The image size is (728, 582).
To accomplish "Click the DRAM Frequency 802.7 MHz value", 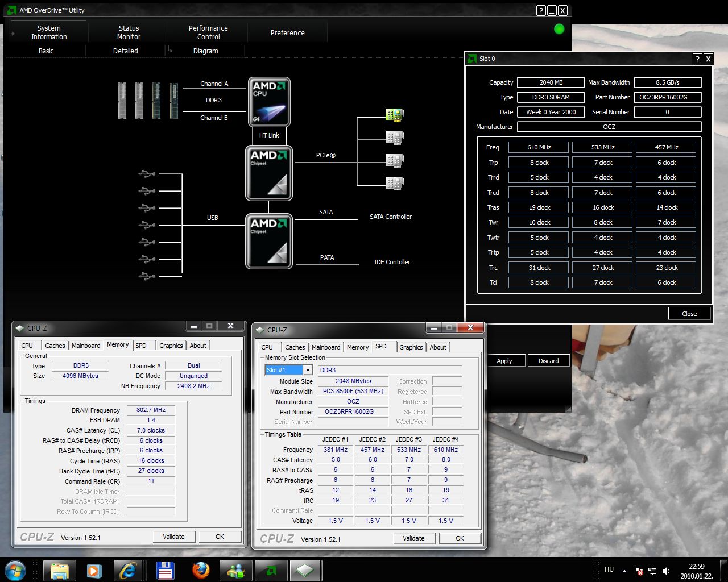I will (151, 410).
